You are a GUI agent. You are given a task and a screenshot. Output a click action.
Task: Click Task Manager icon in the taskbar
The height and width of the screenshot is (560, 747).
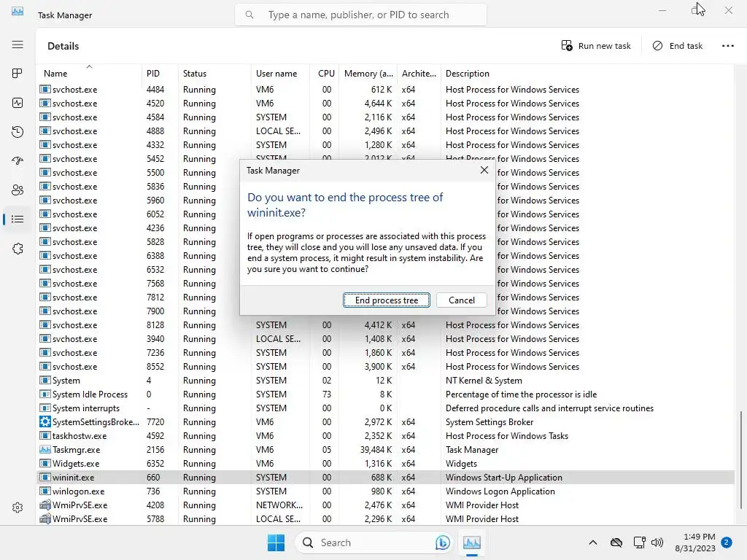pos(472,542)
